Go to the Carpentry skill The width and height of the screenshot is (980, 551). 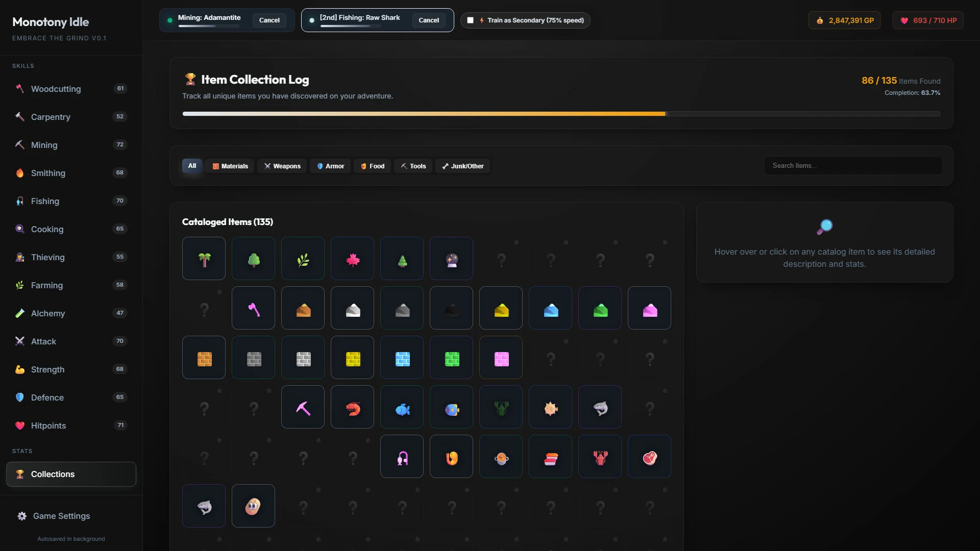(x=71, y=117)
